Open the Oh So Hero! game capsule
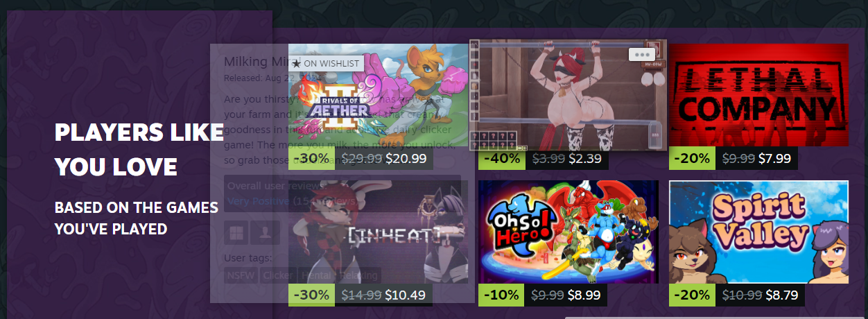868x319 pixels. (x=568, y=232)
